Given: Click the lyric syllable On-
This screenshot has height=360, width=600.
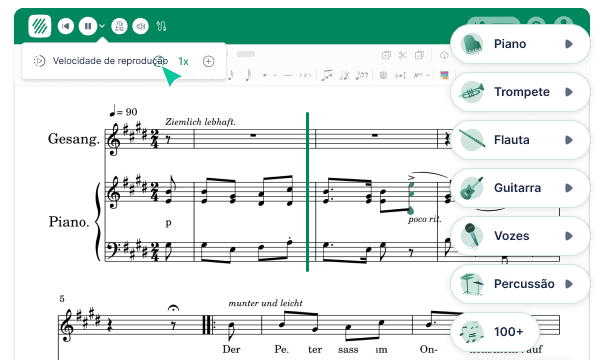Looking at the screenshot, I should [428, 349].
